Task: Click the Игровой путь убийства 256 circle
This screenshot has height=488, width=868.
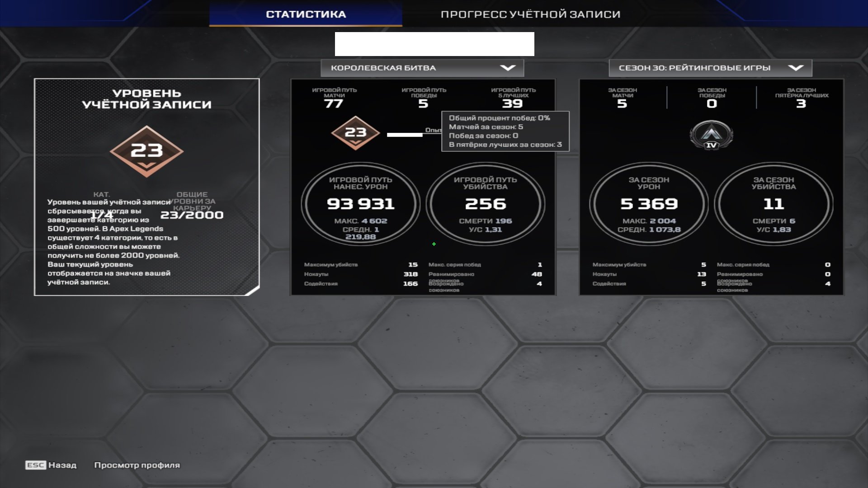Action: pyautogui.click(x=486, y=204)
